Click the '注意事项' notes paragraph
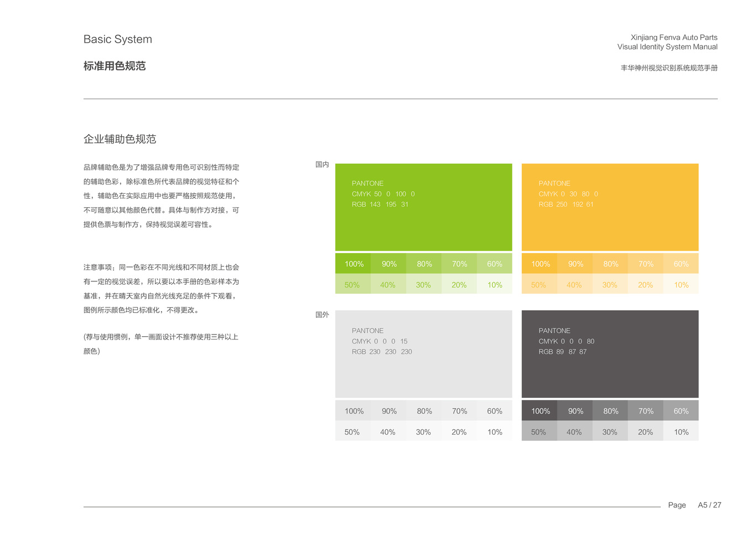Image resolution: width=756 pixels, height=540 pixels. [x=161, y=289]
